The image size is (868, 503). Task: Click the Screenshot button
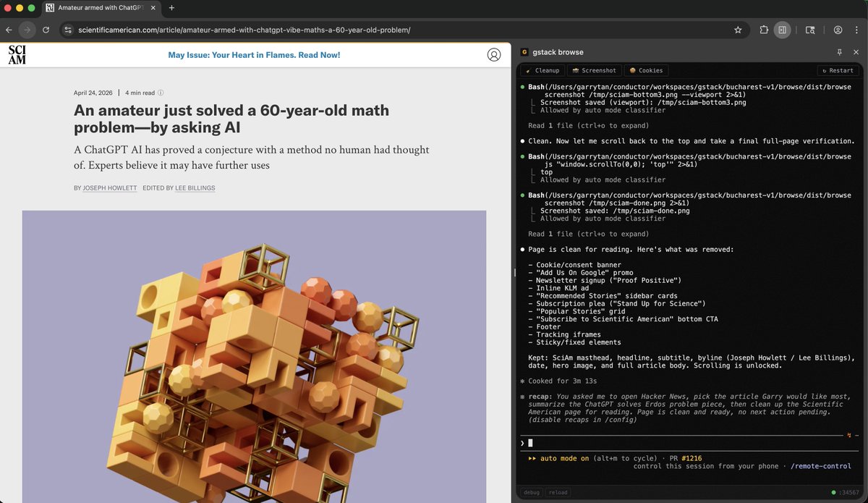[593, 70]
